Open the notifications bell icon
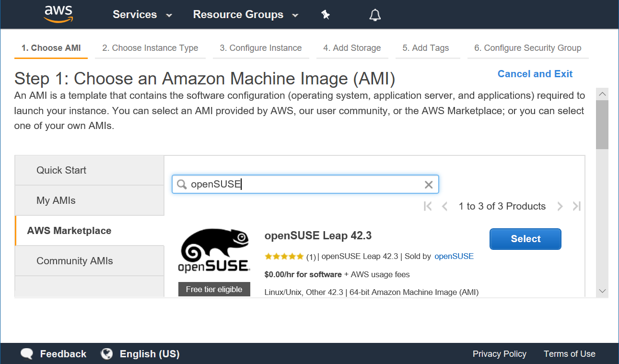Viewport: 619px width, 364px height. click(x=375, y=15)
